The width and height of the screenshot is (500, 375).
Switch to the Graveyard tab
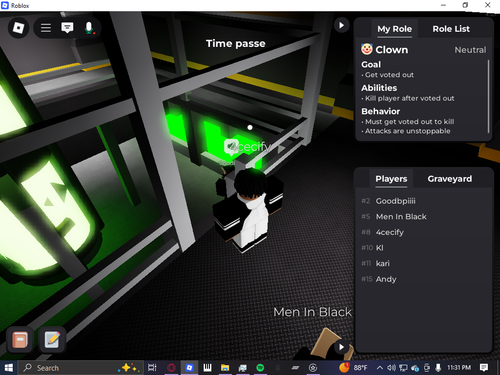pyautogui.click(x=450, y=179)
